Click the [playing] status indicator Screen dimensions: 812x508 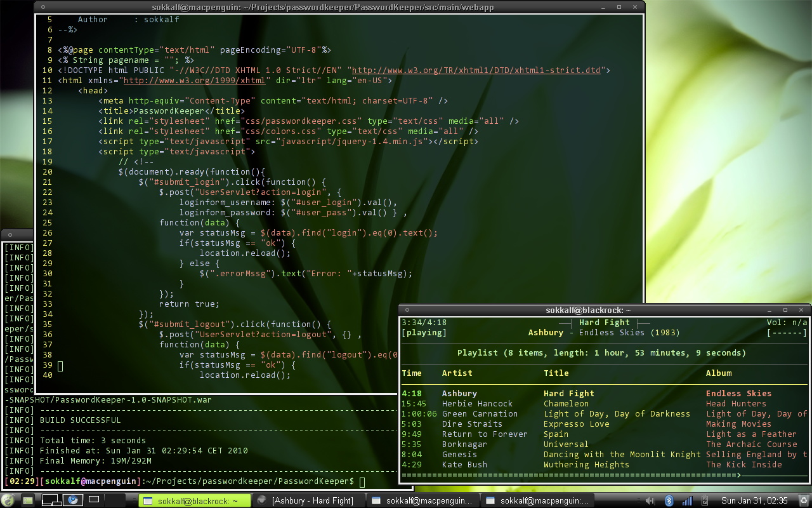[424, 333]
